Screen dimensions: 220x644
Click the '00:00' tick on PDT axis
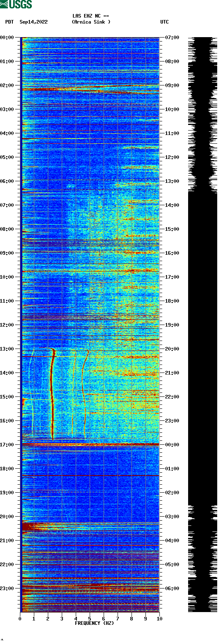click(7, 38)
